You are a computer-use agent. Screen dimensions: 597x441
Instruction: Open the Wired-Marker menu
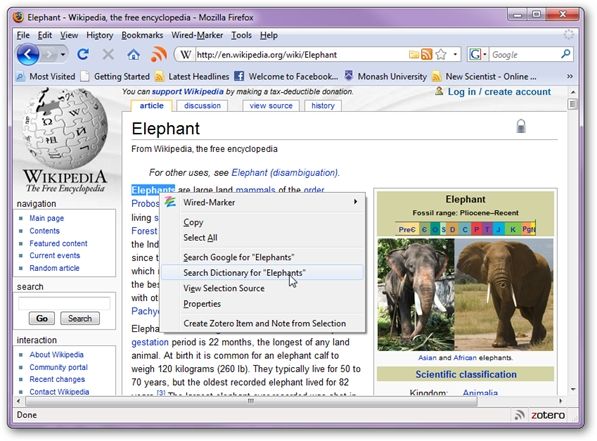click(x=197, y=35)
